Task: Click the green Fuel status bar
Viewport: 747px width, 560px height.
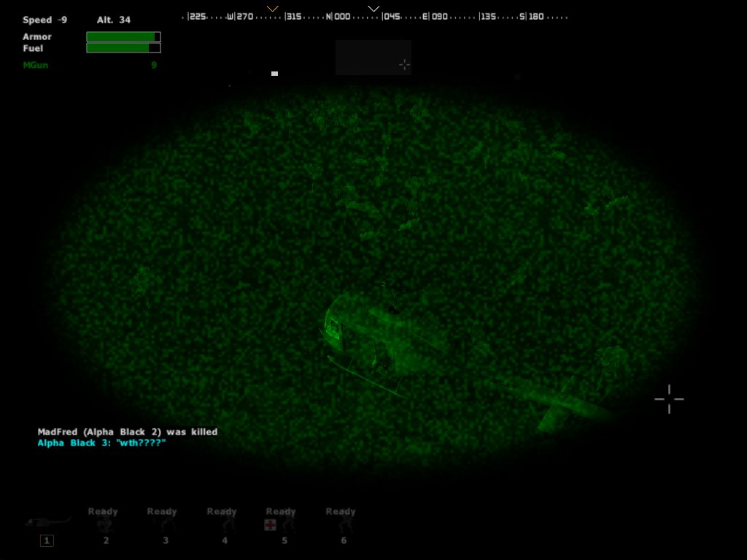Action: pos(123,47)
